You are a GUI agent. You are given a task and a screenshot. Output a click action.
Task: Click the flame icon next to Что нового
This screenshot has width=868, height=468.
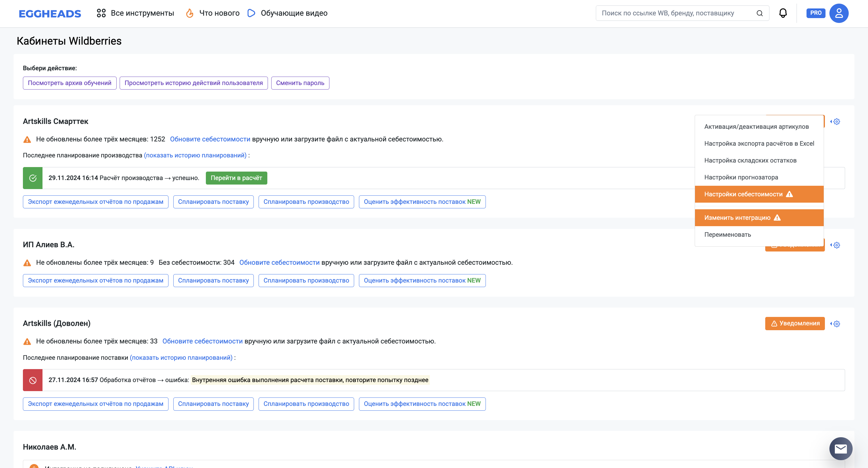(x=190, y=13)
